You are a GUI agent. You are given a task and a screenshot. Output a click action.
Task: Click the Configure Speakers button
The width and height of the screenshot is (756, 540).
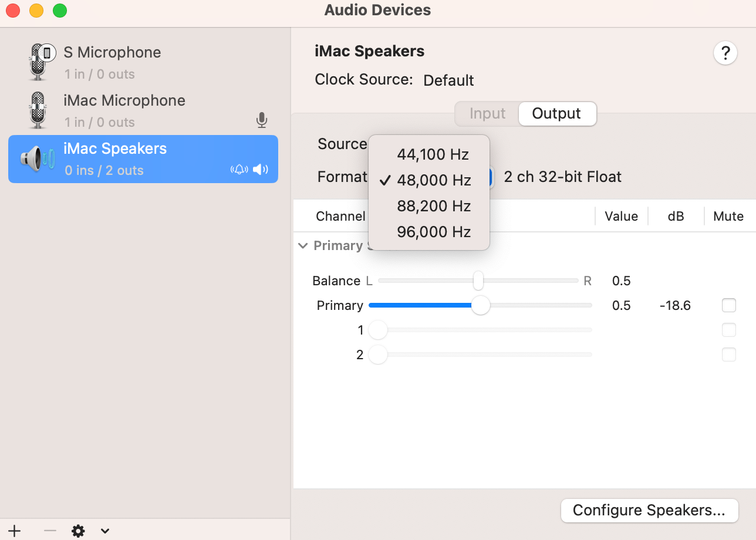point(649,511)
